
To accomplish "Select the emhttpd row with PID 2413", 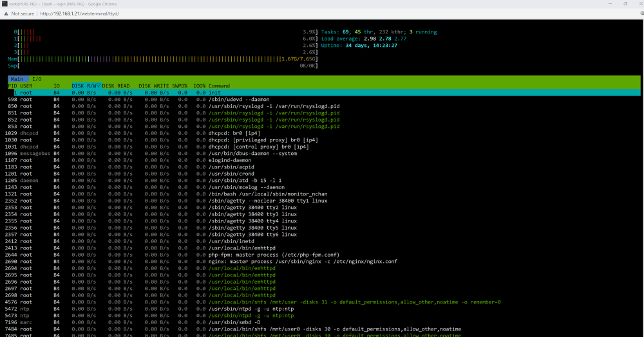I will pos(324,248).
